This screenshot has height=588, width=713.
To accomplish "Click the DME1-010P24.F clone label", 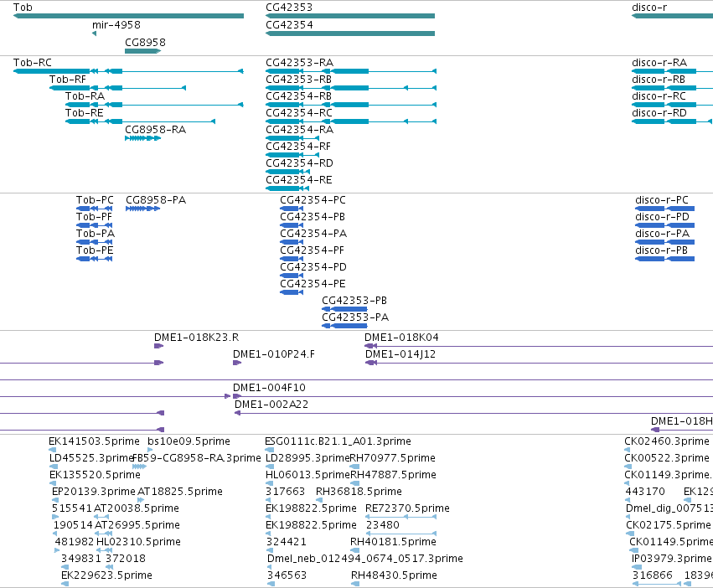I will [x=274, y=354].
